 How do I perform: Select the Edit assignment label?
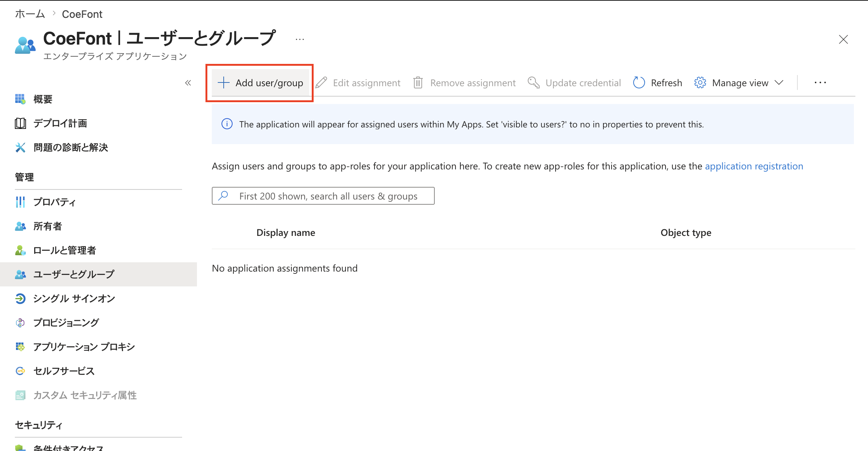click(366, 83)
